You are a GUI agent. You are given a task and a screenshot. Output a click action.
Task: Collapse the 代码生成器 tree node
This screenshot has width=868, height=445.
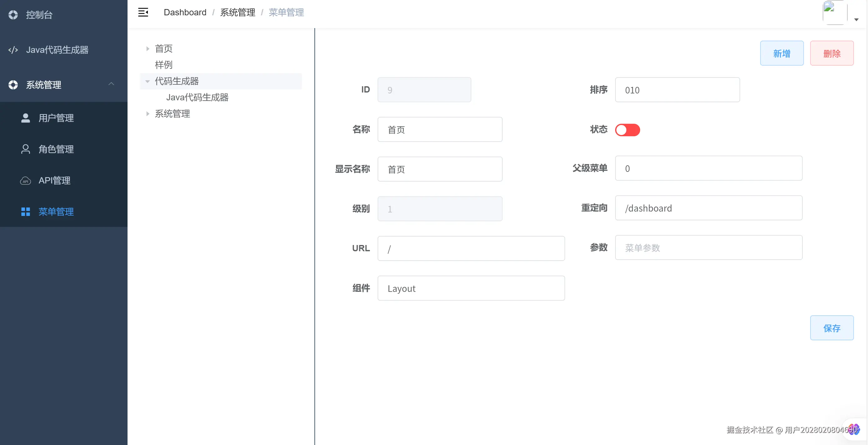148,81
